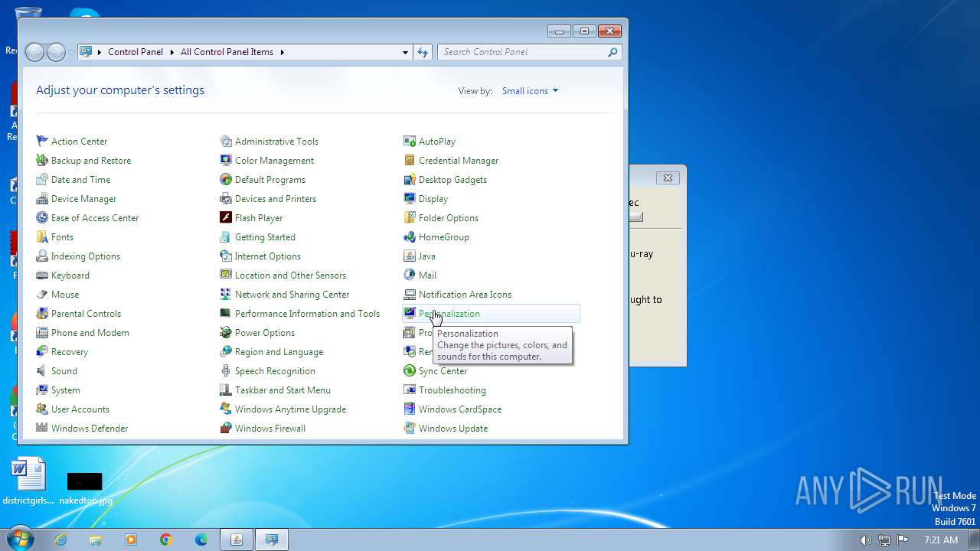Click the HomeGroup link
The height and width of the screenshot is (551, 980).
444,236
